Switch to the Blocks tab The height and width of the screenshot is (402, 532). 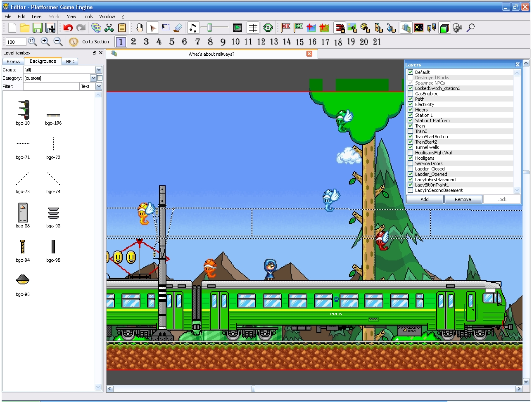click(x=13, y=61)
